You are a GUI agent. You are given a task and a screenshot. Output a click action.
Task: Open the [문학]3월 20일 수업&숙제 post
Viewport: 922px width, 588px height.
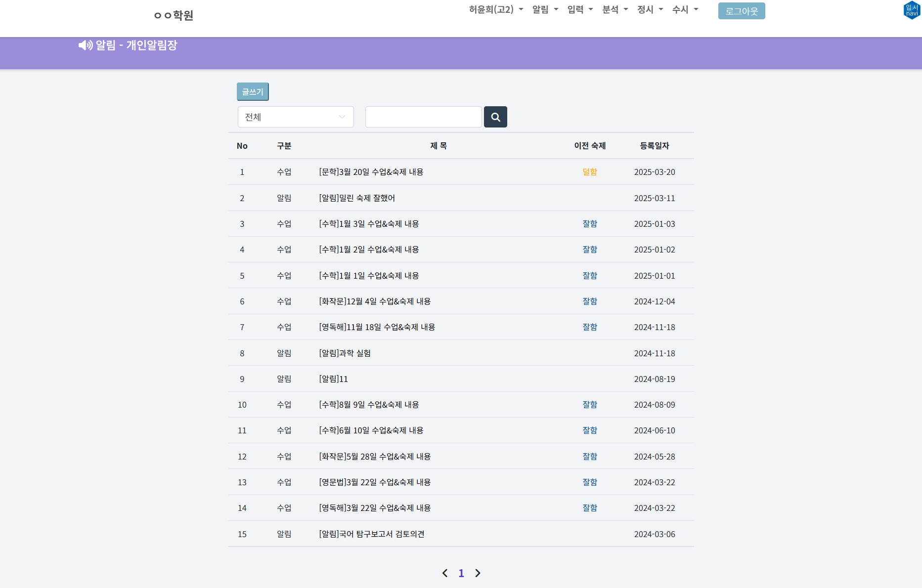[x=371, y=172]
